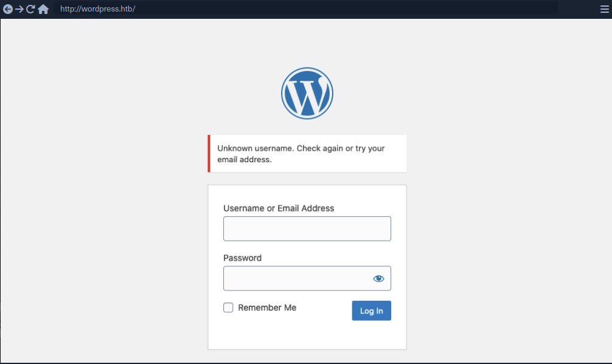Screen dimensions: 612x364
Task: Navigate back using the browser back arrow
Action: [x=9, y=9]
